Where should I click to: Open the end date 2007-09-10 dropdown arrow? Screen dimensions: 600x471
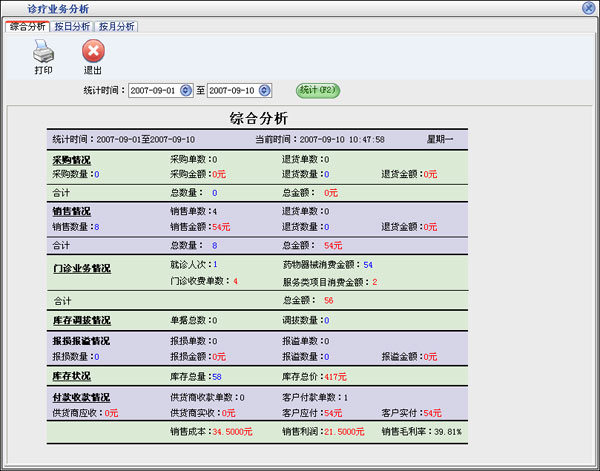click(x=265, y=91)
